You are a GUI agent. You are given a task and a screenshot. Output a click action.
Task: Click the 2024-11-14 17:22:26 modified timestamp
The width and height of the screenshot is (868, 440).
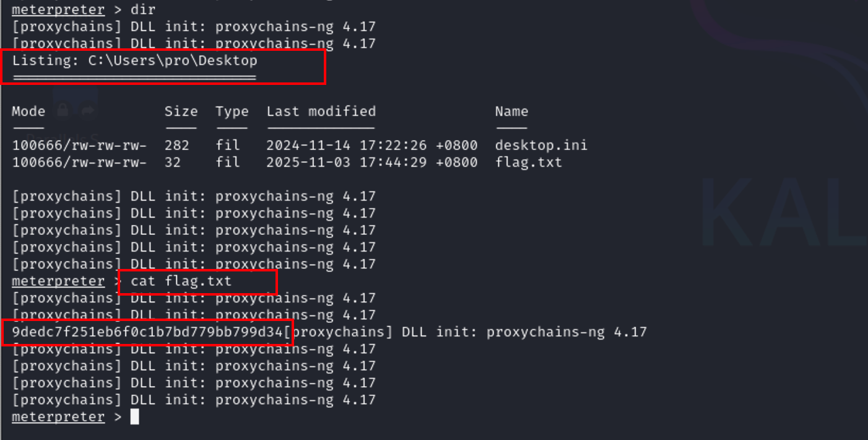click(371, 146)
